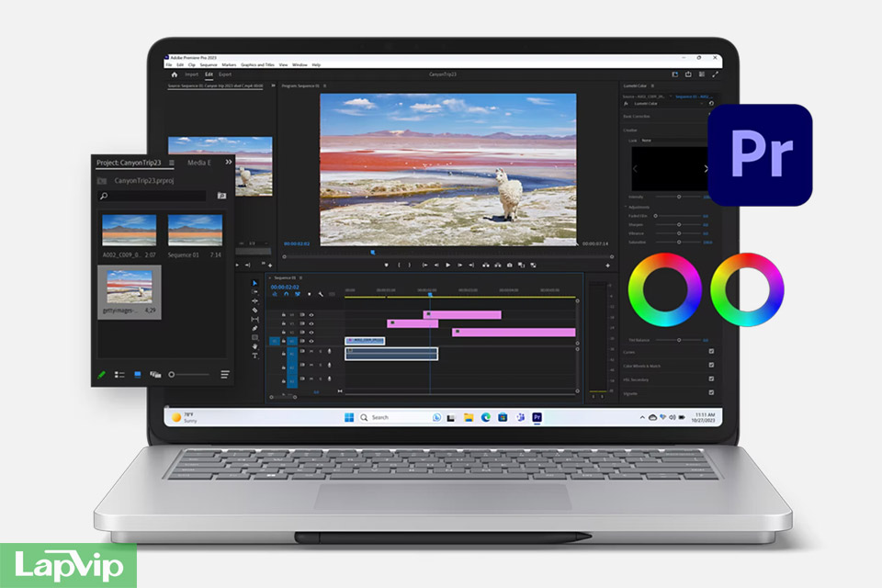Open the Sequence menu

(x=209, y=65)
